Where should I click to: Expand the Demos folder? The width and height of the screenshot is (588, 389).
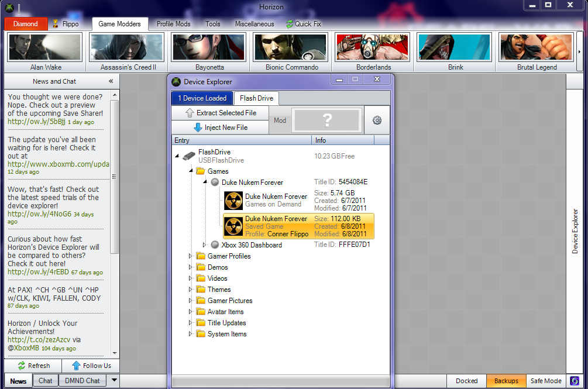[x=190, y=267]
